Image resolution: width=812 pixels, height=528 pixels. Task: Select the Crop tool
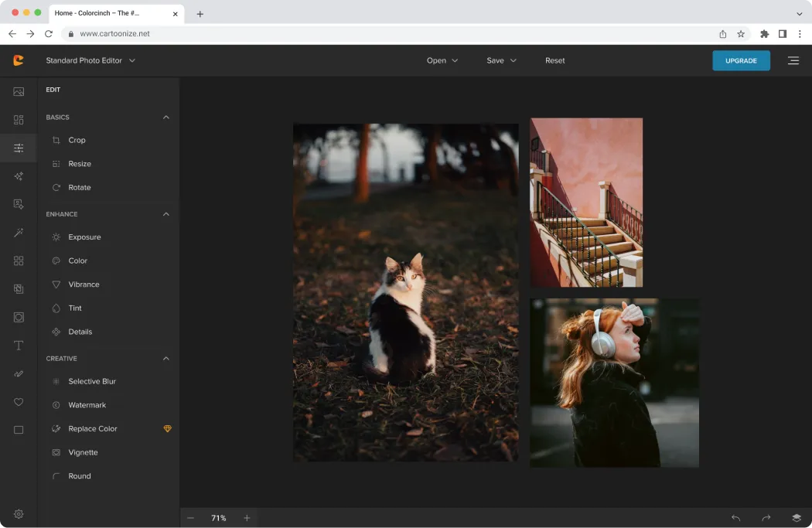pyautogui.click(x=77, y=140)
